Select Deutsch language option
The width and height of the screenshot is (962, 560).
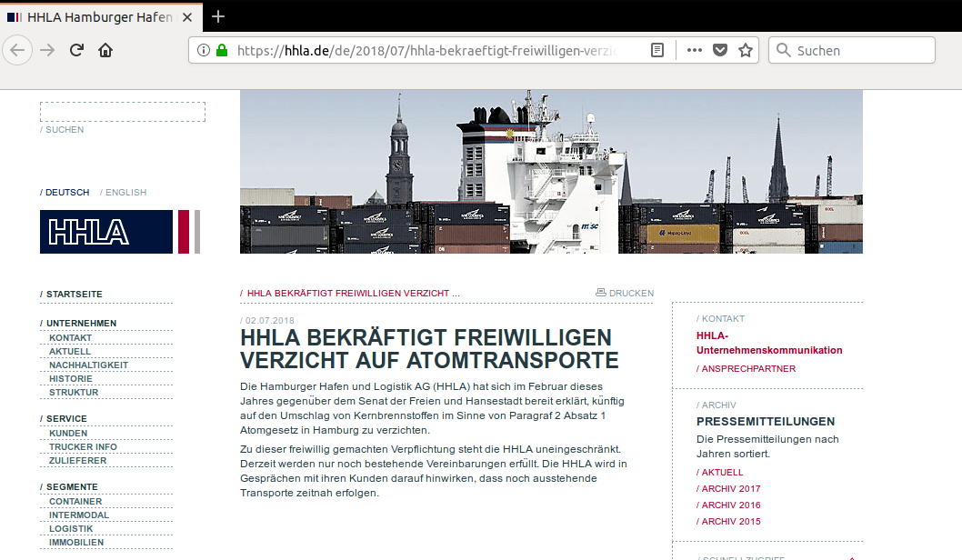(x=67, y=193)
